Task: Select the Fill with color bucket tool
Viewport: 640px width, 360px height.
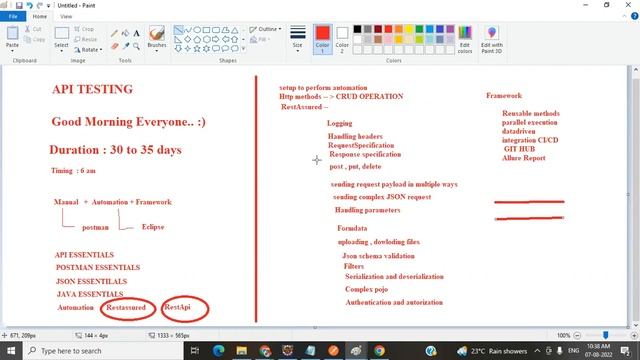Action: [x=125, y=33]
